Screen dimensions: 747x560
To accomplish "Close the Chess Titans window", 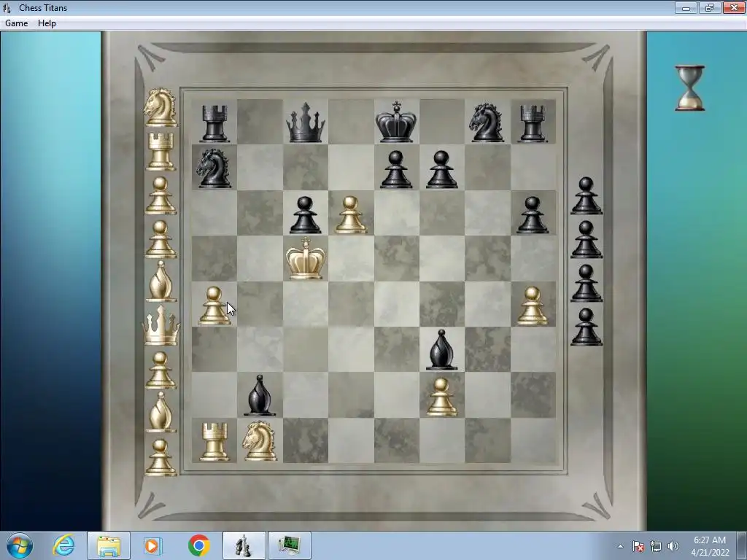I will 734,8.
